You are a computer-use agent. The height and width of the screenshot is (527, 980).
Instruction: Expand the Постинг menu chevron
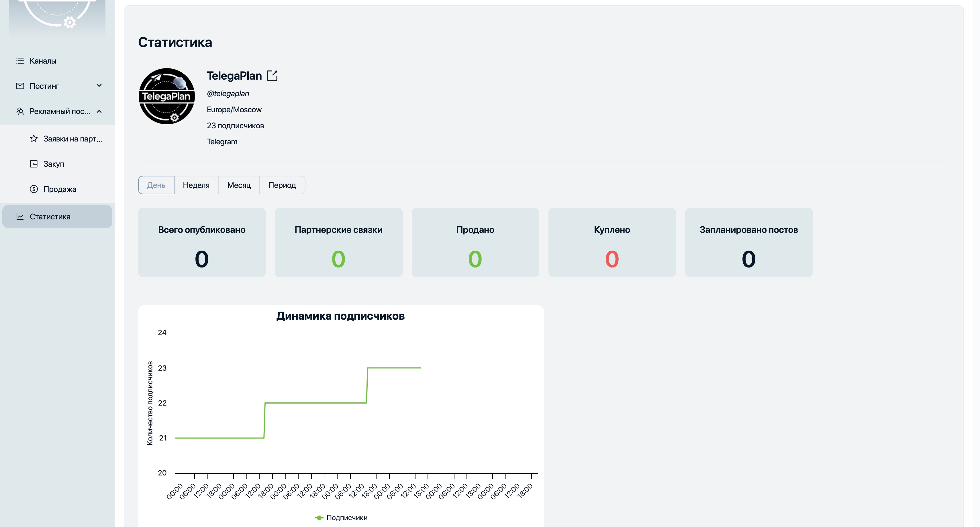[99, 86]
